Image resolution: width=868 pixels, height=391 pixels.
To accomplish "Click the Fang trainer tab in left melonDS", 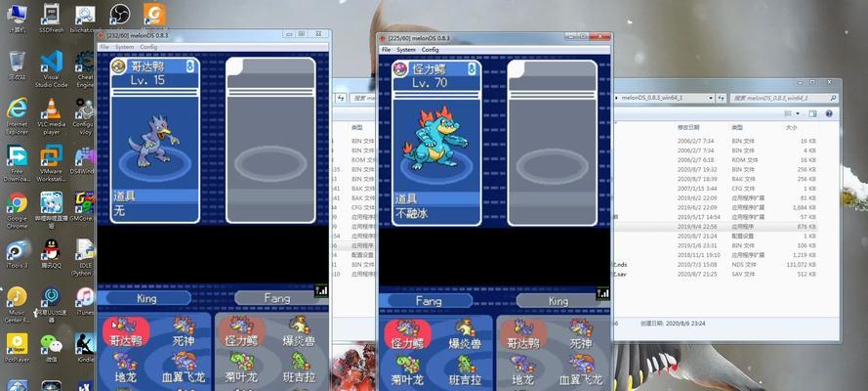I will coord(276,298).
